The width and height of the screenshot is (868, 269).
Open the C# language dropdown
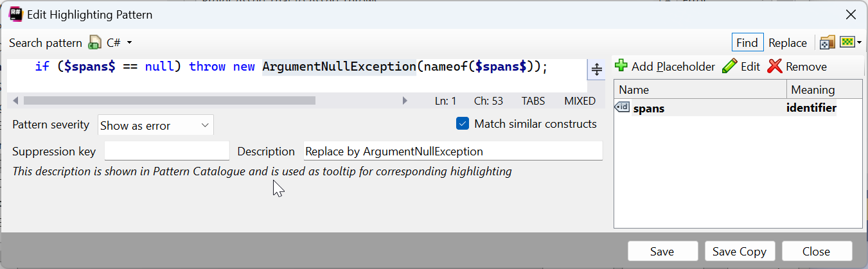(120, 43)
